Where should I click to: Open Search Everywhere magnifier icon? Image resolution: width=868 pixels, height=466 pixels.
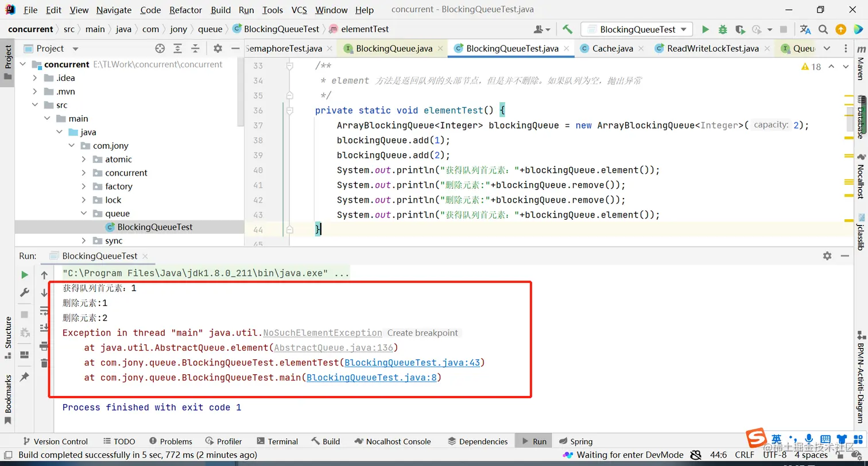point(823,29)
